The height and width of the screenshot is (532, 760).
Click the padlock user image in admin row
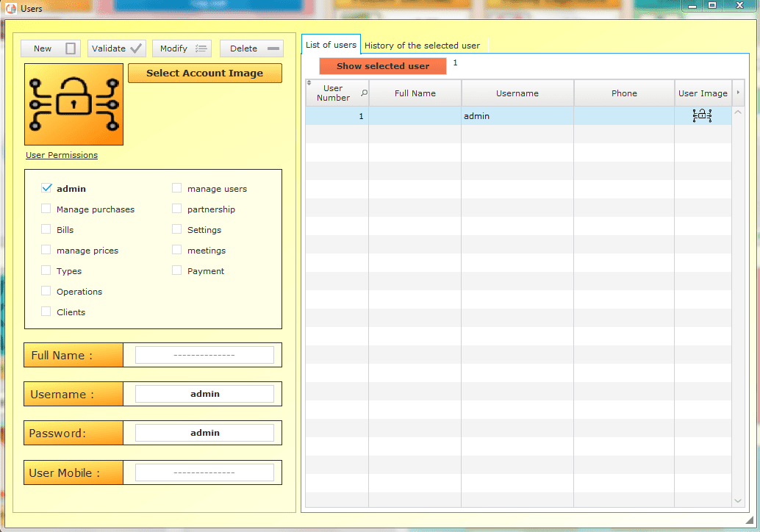(702, 116)
